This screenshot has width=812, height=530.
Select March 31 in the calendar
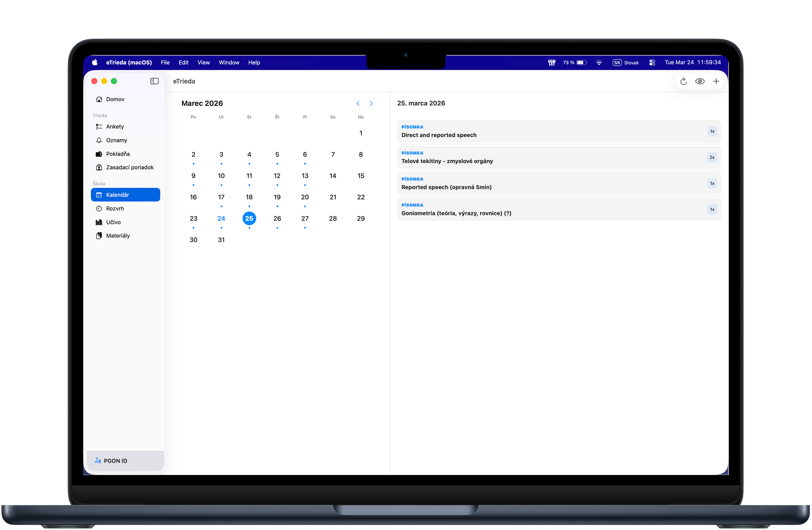(x=221, y=240)
